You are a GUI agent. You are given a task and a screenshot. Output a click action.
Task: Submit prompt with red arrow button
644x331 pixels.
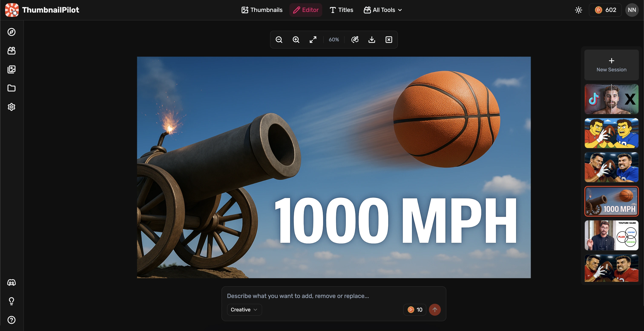coord(435,309)
